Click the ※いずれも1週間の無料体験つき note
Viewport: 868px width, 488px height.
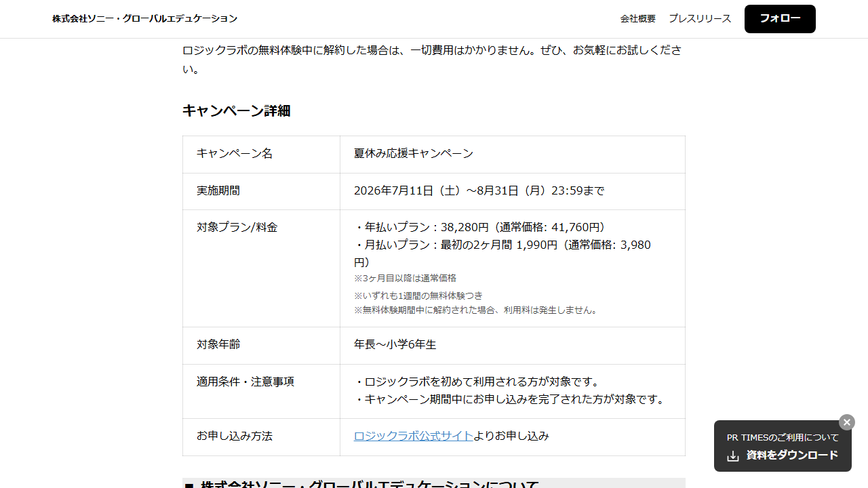pos(418,296)
